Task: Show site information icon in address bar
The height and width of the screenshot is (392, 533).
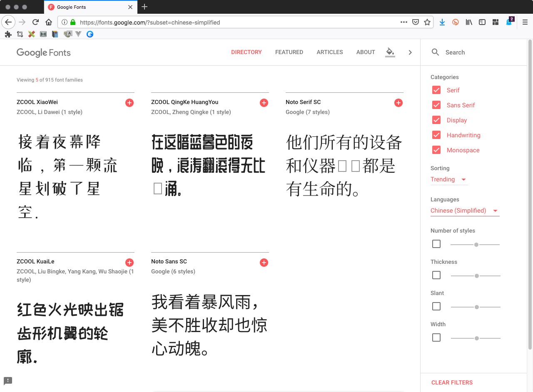Action: pyautogui.click(x=65, y=22)
